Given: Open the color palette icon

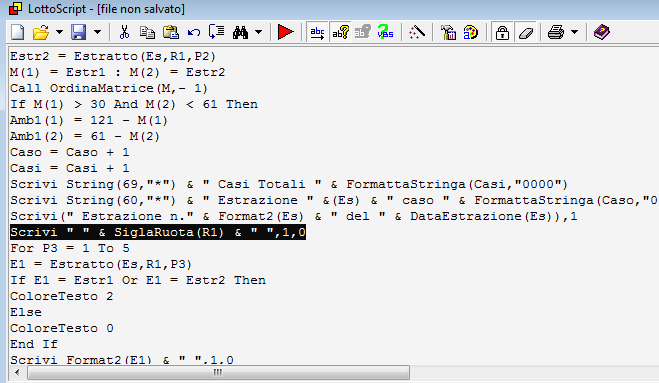Looking at the screenshot, I should click(471, 32).
